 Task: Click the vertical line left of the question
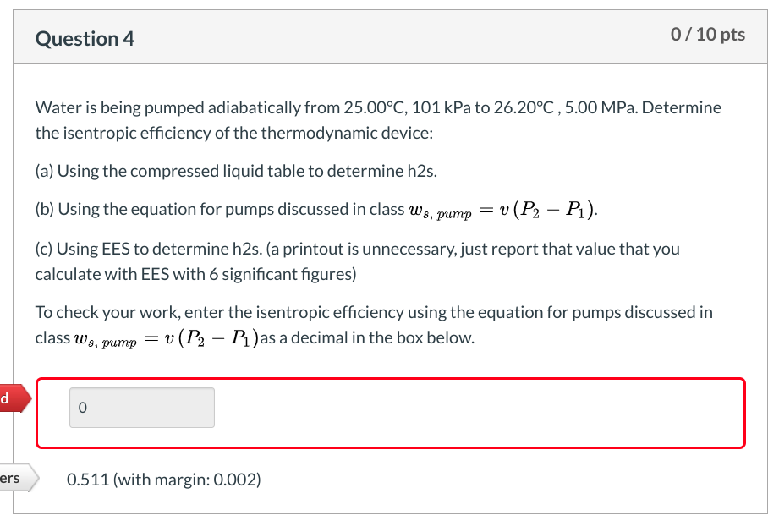coord(14,254)
